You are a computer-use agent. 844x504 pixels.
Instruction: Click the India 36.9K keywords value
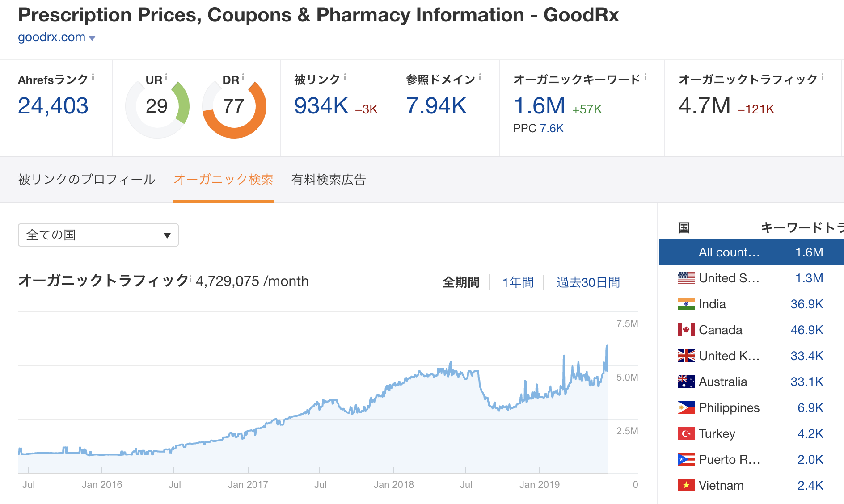(x=806, y=304)
